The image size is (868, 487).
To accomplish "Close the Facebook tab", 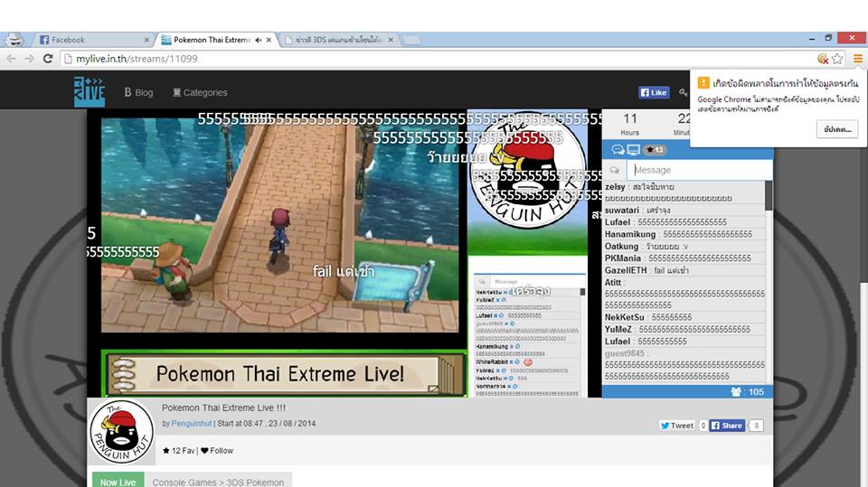I will pos(146,40).
